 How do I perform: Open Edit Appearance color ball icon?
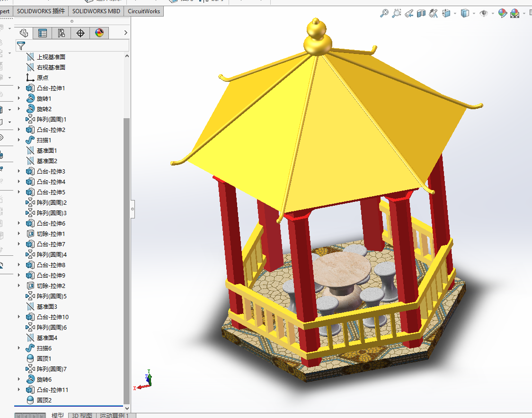click(503, 13)
